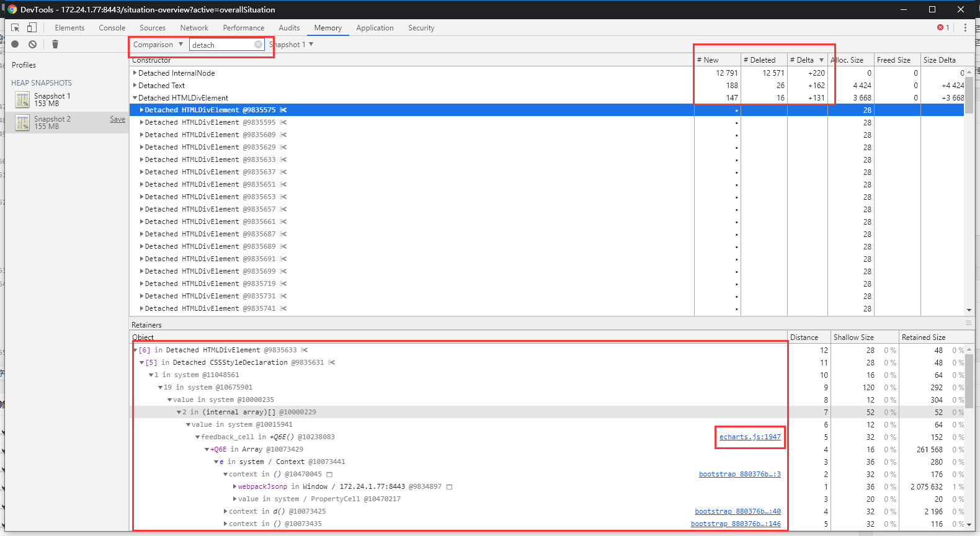Switch to the Console tab

coord(112,28)
